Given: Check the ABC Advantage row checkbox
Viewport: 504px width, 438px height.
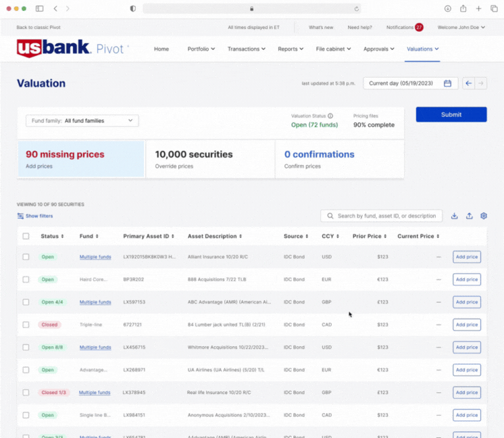Looking at the screenshot, I should click(26, 302).
